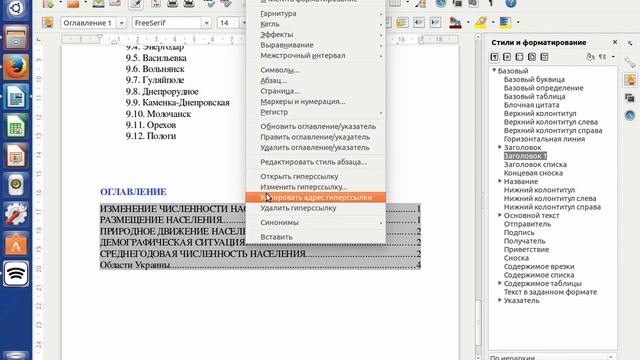Open the FreeSerif font name dropdown

tap(206, 23)
